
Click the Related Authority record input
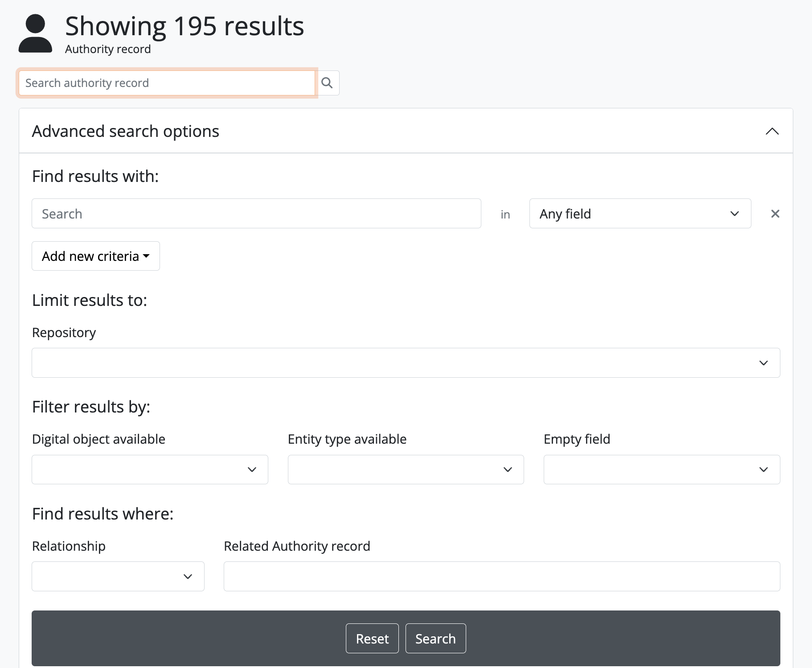click(x=501, y=576)
